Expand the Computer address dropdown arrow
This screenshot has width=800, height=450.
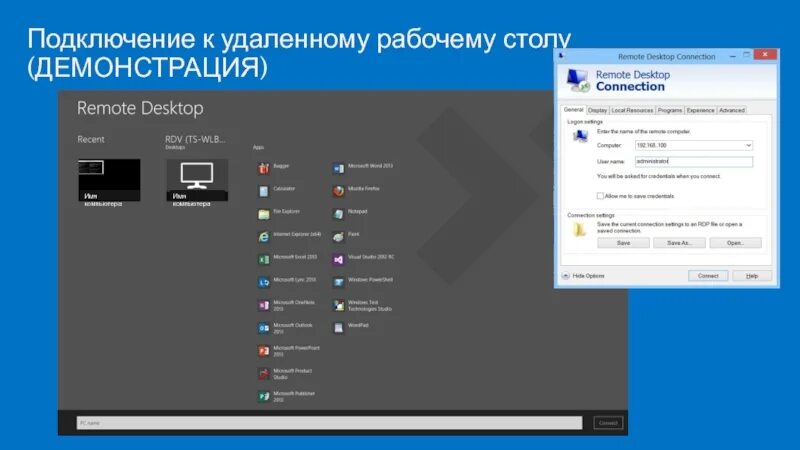(x=748, y=145)
